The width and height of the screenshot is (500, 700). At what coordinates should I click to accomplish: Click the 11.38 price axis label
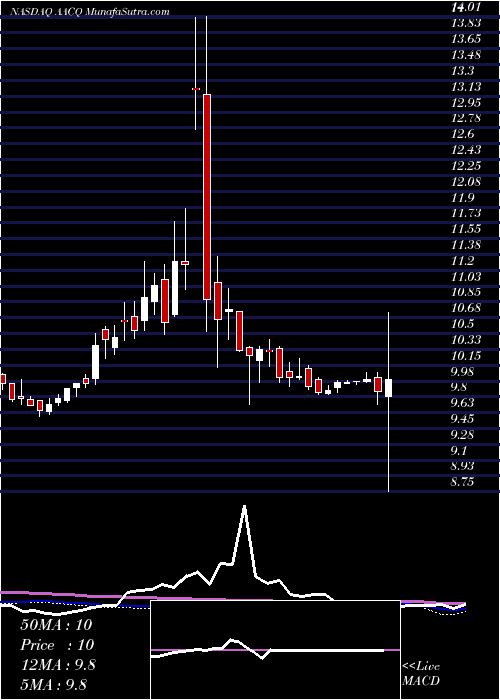click(466, 245)
